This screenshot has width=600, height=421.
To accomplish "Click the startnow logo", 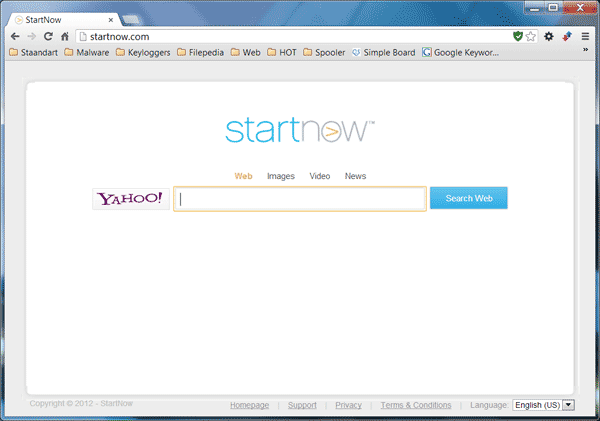I will tap(300, 130).
